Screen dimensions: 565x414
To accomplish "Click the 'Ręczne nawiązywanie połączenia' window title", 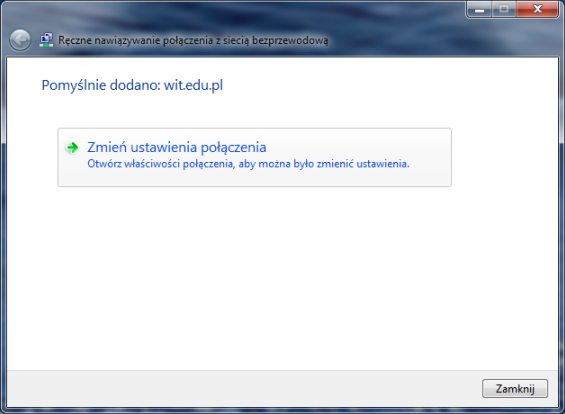I will click(193, 40).
